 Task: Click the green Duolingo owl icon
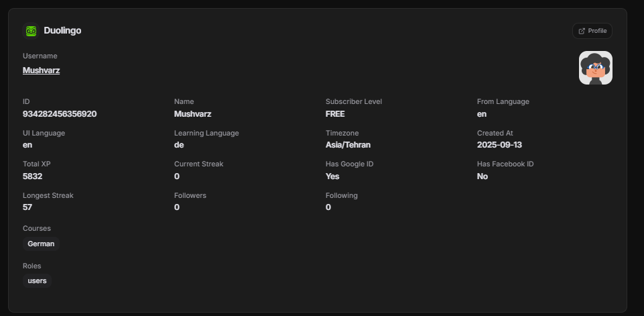point(31,31)
